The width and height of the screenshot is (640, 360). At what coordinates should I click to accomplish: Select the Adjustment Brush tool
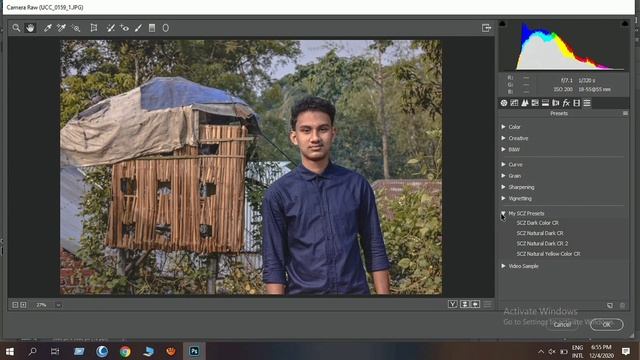tap(138, 28)
